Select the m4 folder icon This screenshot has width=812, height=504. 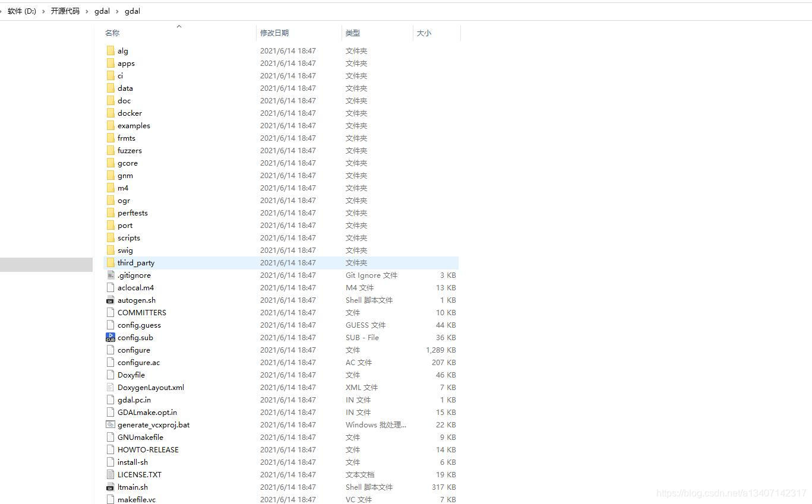pos(110,188)
